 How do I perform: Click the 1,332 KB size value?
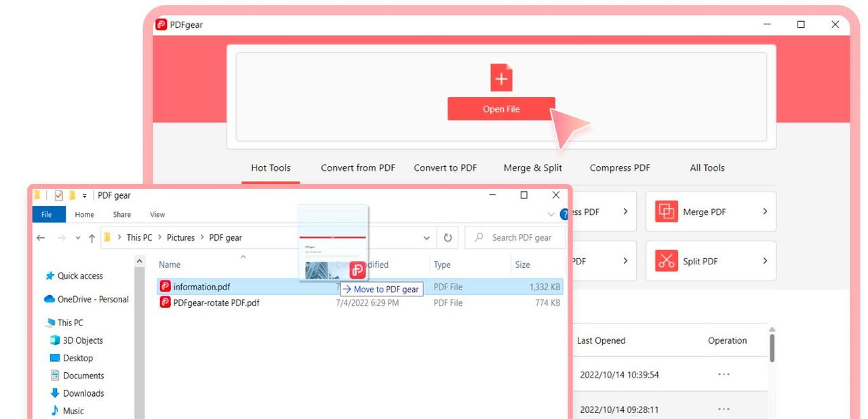click(x=545, y=287)
